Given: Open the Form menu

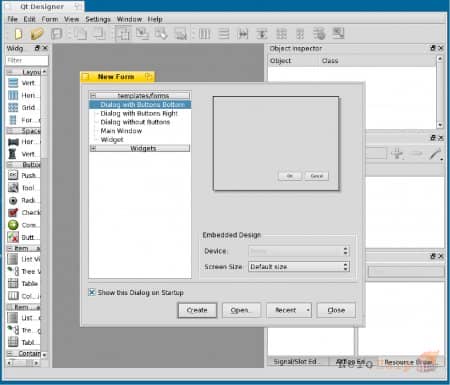Looking at the screenshot, I should pos(50,19).
